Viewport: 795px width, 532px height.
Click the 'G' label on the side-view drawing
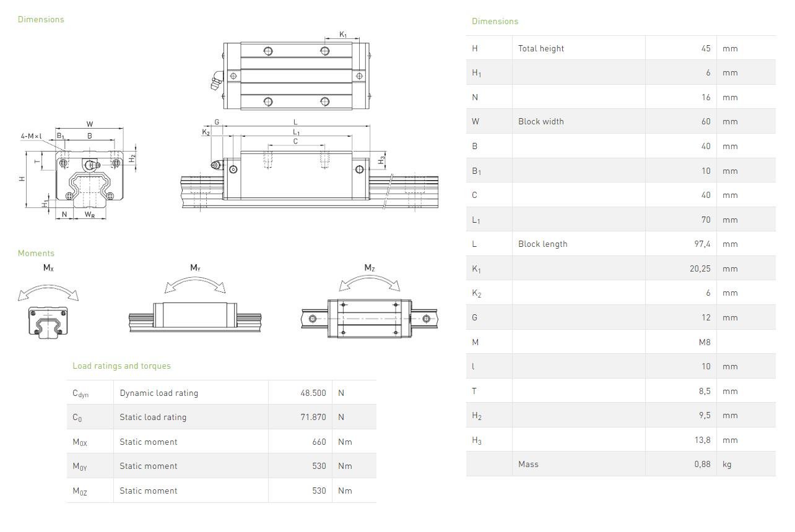click(217, 122)
